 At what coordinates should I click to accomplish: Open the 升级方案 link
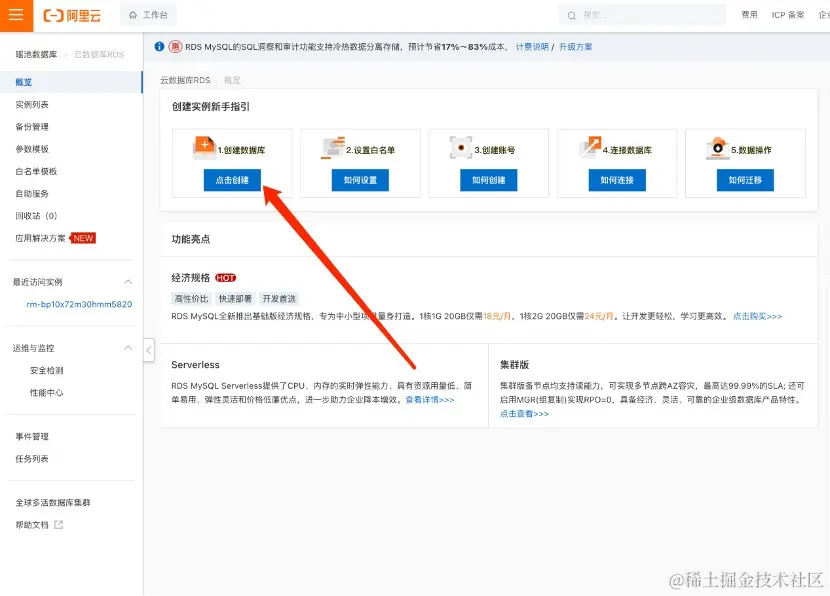[x=575, y=47]
